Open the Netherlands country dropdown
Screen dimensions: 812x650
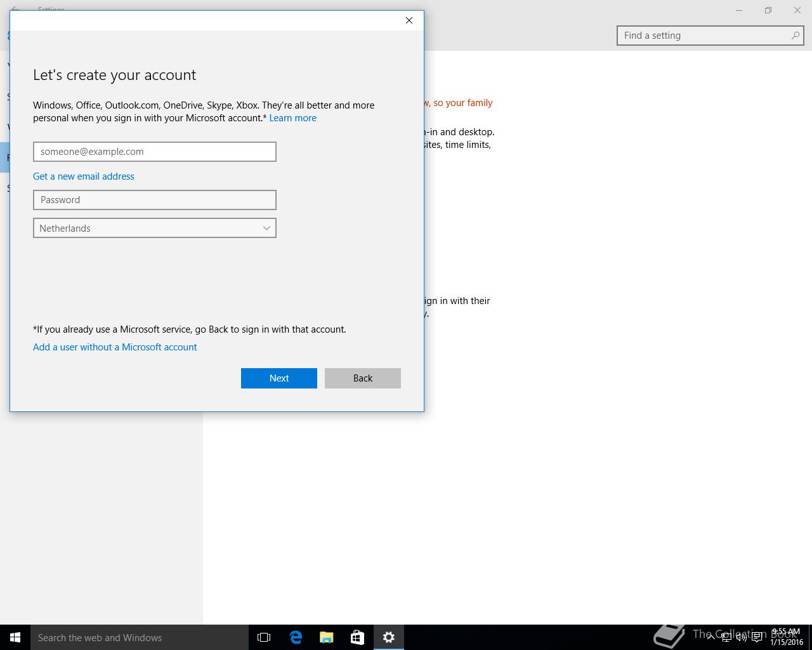(155, 228)
